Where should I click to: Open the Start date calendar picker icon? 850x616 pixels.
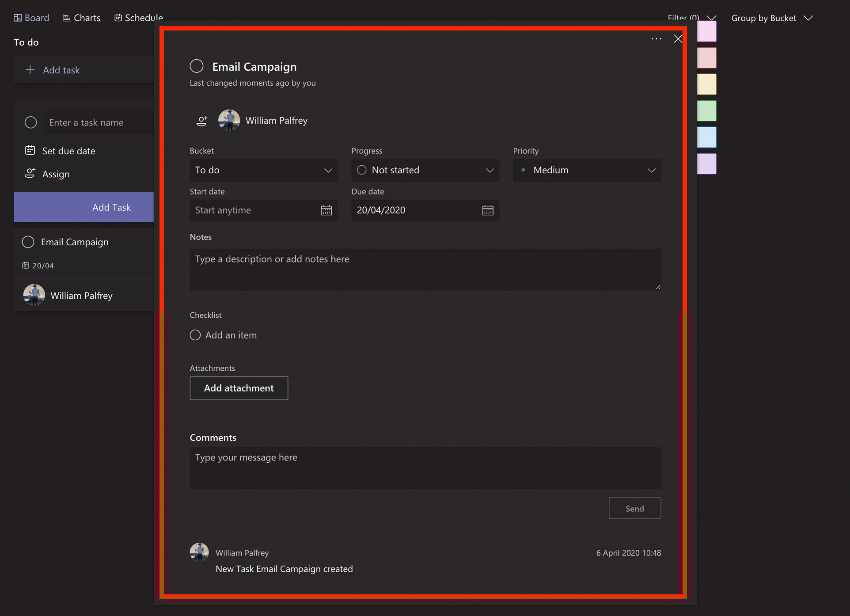(326, 210)
